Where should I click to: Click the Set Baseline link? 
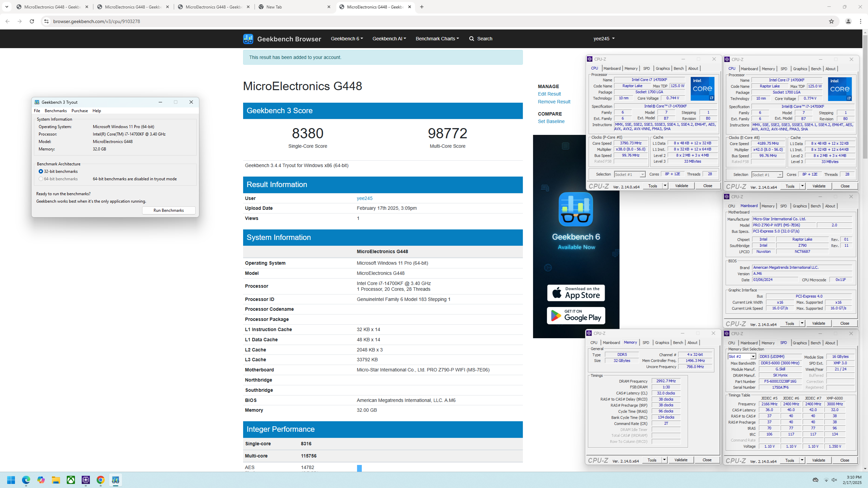coord(551,121)
